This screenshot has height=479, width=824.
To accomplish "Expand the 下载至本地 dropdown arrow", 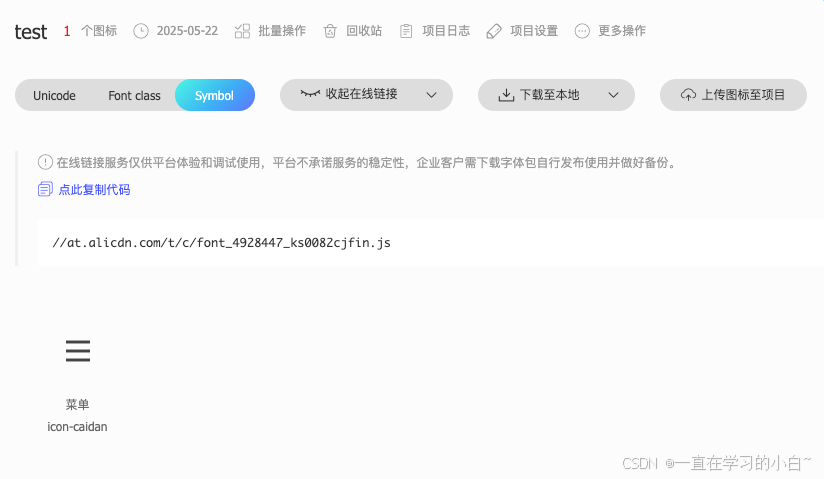I will 613,95.
